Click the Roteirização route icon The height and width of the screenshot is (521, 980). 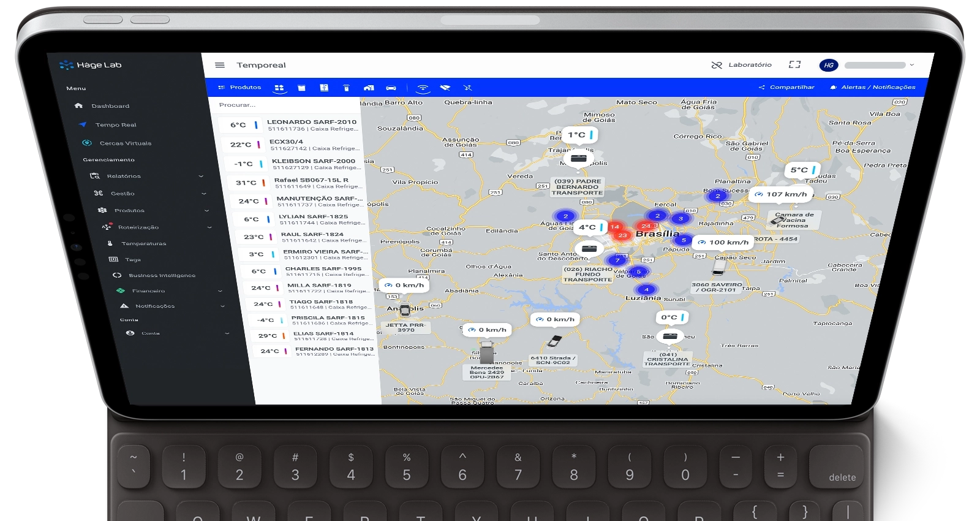[107, 227]
